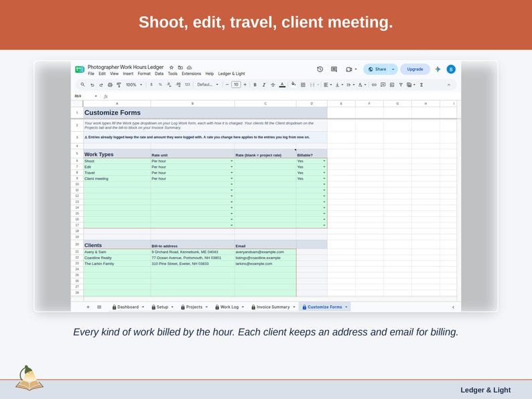Toggle bold formatting
This screenshot has height=399, width=532.
tap(255, 85)
